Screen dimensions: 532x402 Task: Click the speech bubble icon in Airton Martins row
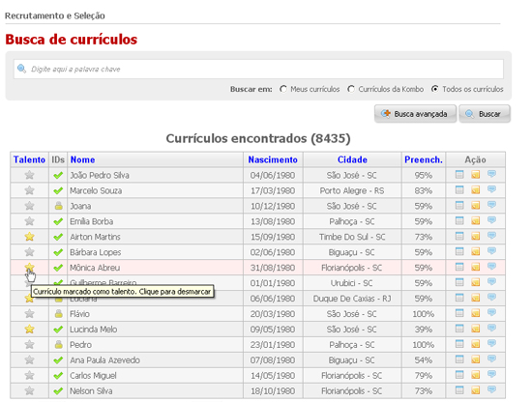[x=491, y=236]
